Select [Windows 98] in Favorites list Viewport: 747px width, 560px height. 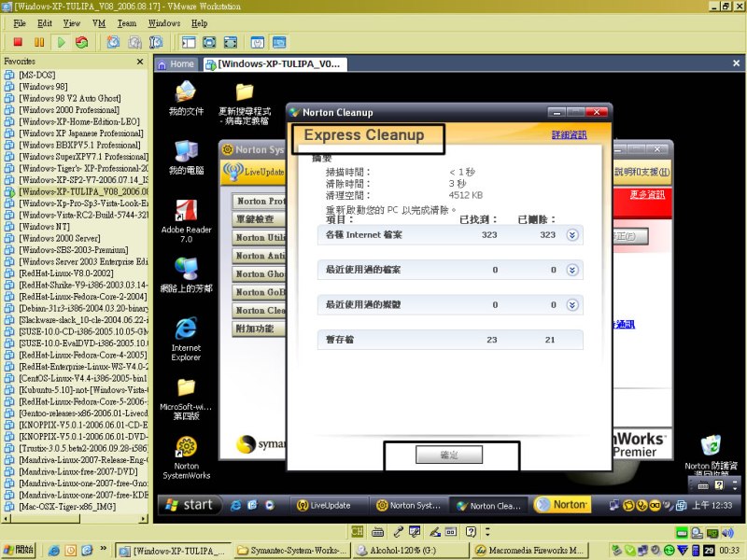point(43,87)
